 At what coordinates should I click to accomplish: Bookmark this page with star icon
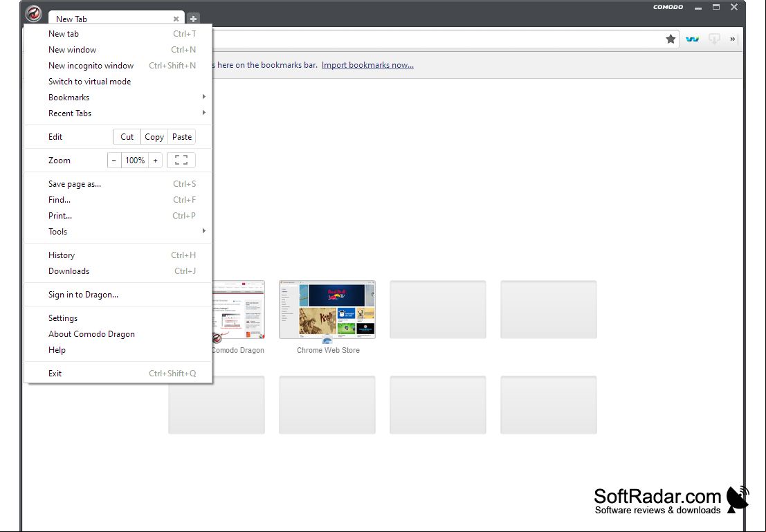point(671,39)
